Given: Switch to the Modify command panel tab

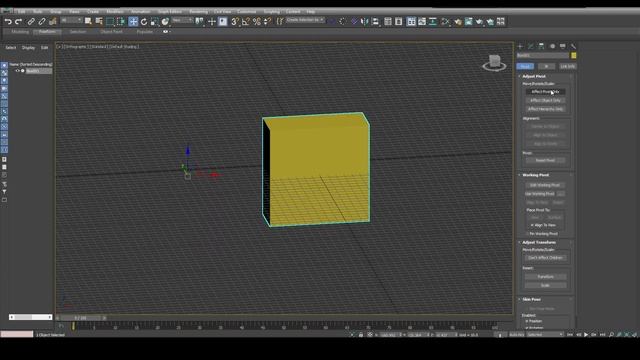Looking at the screenshot, I should click(x=531, y=46).
